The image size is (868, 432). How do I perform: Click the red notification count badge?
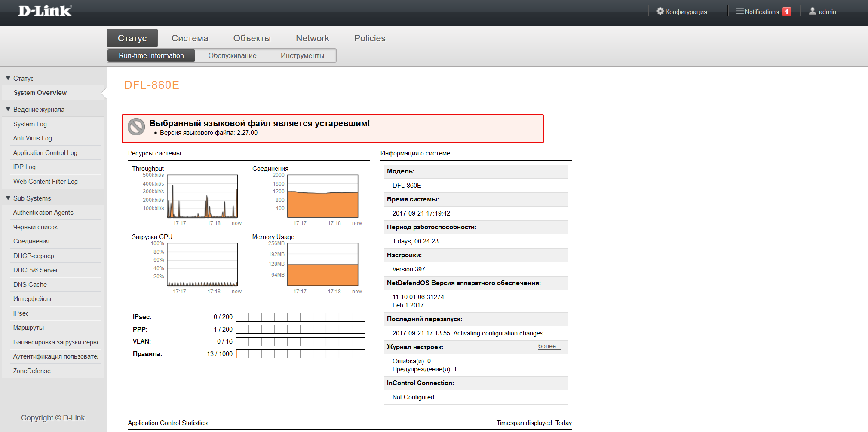(786, 12)
